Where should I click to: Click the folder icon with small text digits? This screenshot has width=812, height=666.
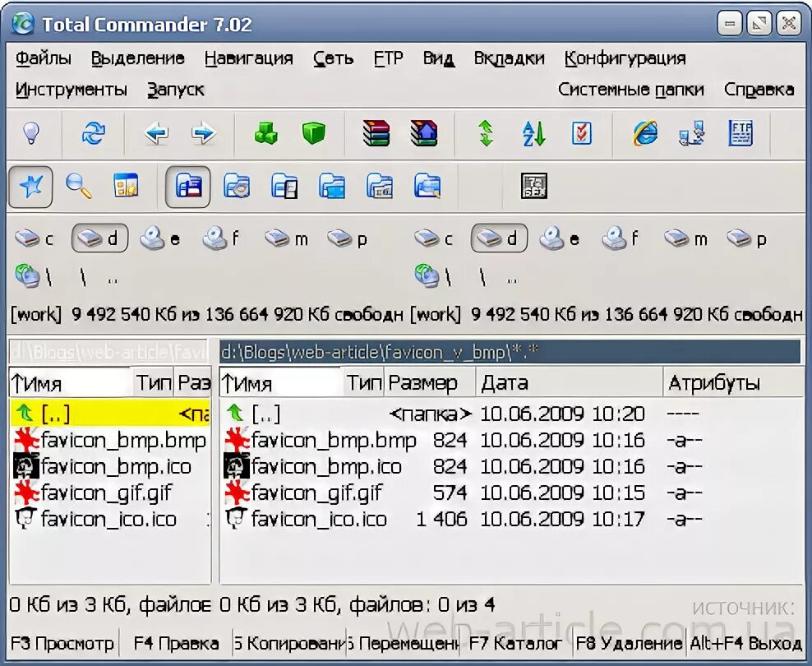coord(379,187)
